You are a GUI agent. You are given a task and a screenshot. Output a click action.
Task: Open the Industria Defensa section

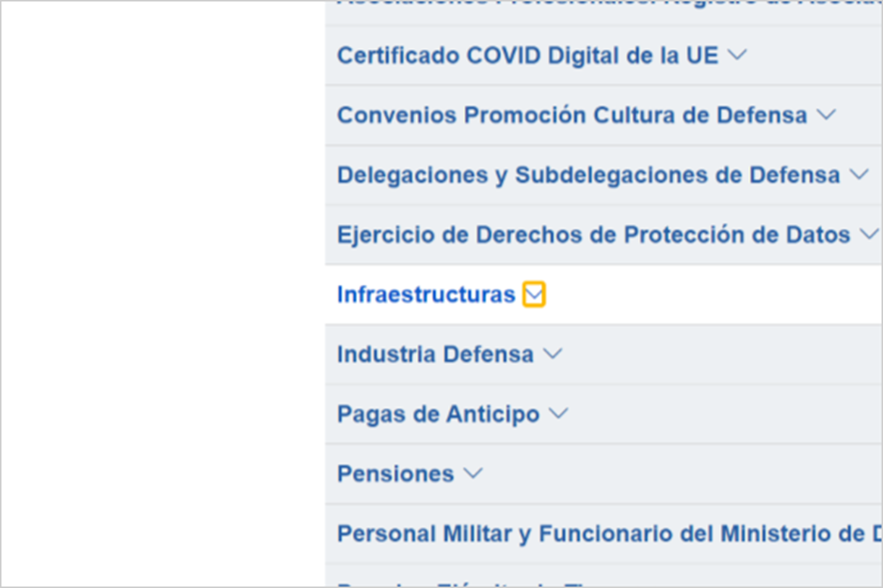click(435, 354)
